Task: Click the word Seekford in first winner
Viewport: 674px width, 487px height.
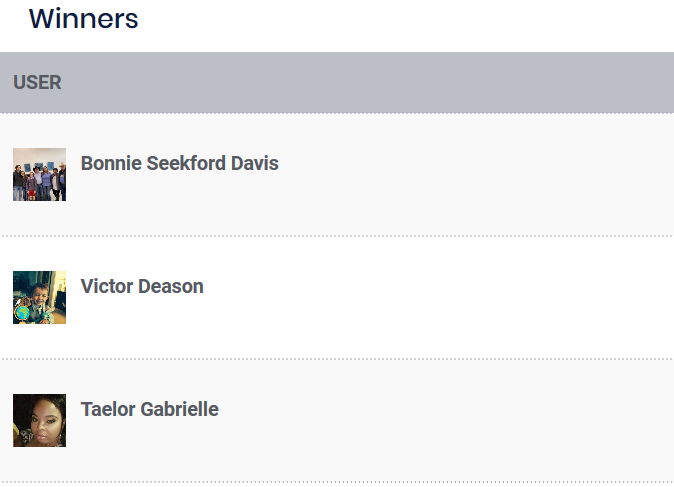Action: coord(186,163)
